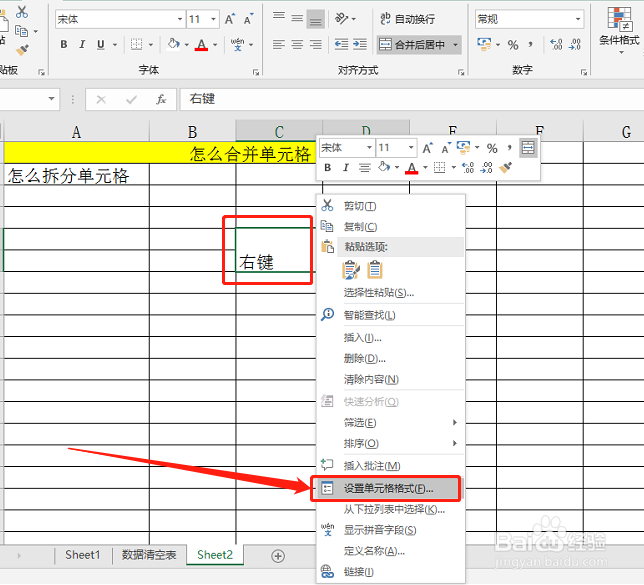Open the Number group dialog launcher
Image resolution: width=644 pixels, height=585 pixels.
pos(584,72)
